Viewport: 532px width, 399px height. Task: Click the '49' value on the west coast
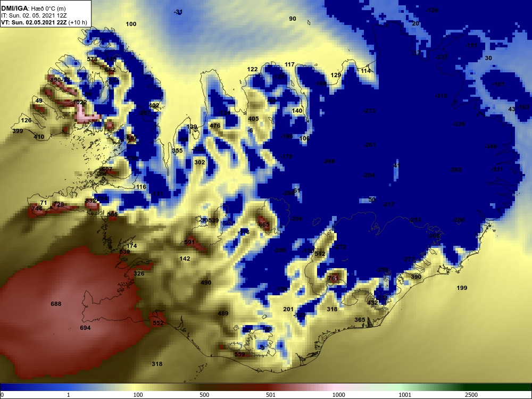tap(39, 101)
